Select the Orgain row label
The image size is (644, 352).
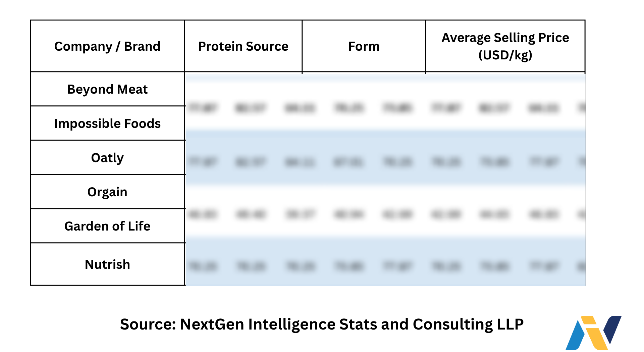point(107,192)
